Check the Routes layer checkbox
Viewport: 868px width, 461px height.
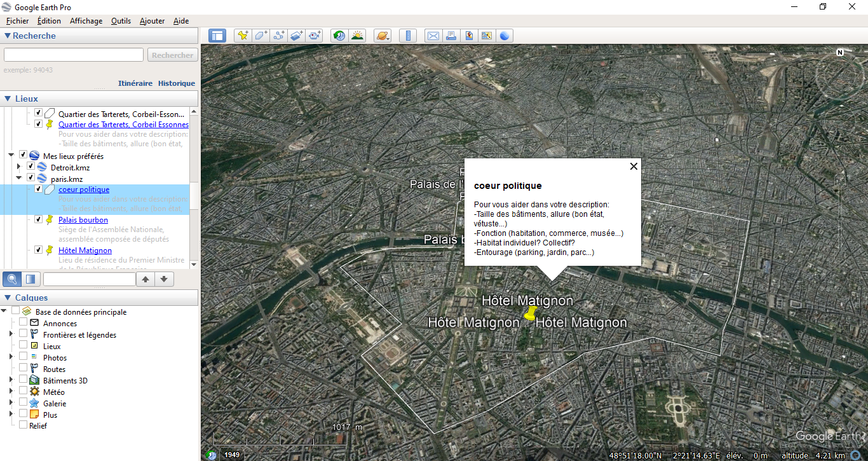(24, 369)
